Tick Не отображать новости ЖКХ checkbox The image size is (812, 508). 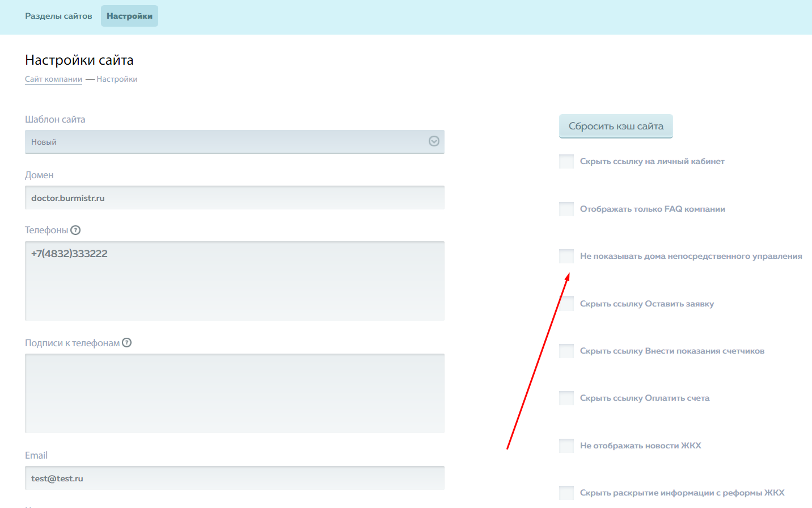(566, 446)
